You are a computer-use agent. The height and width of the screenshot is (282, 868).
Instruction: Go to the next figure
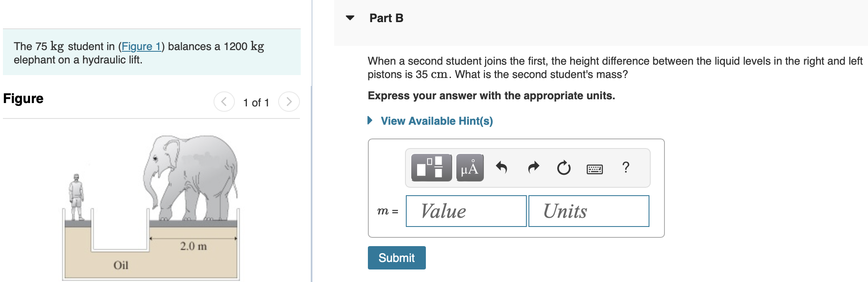coord(289,102)
